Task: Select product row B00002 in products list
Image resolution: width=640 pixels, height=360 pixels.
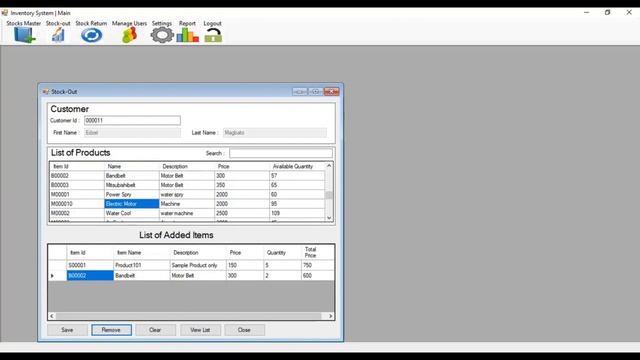Action: (187, 176)
